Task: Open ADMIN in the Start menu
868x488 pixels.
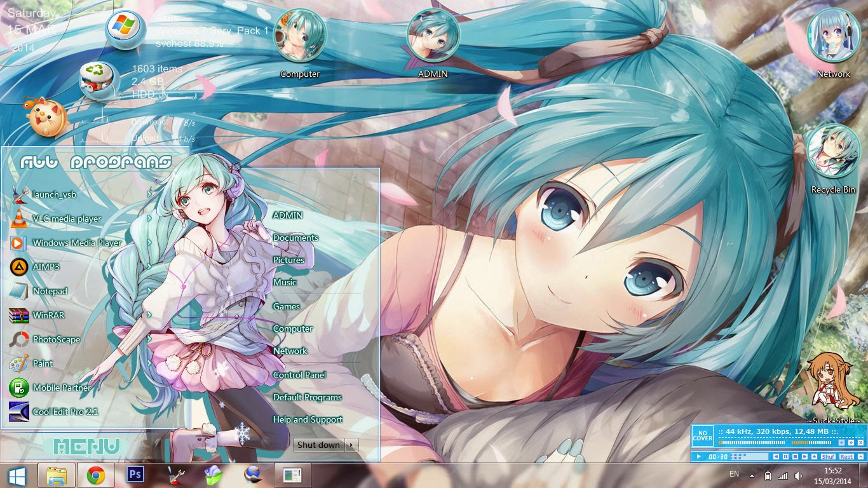Action: click(x=288, y=215)
